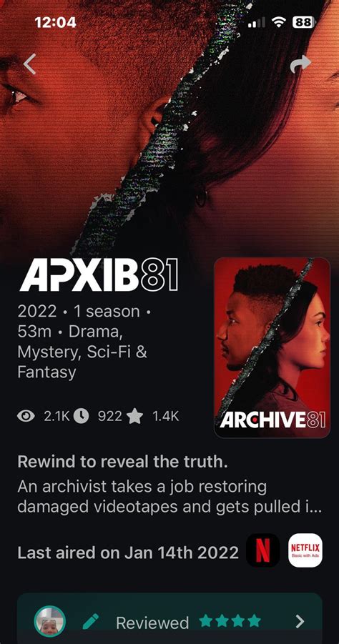Tap the battery indicator in status bar
Viewport: 339px width, 644px height.
304,22
